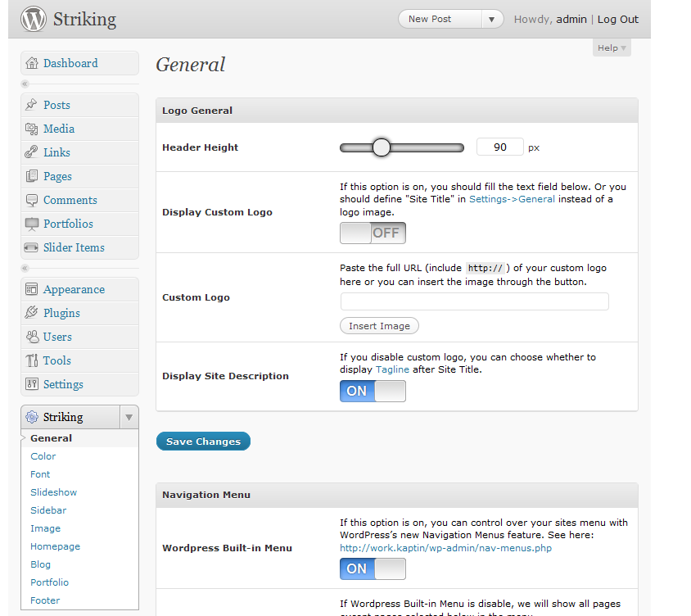Viewport: 691px width, 616px height.
Task: Open the Pages menu item
Action: click(x=79, y=176)
